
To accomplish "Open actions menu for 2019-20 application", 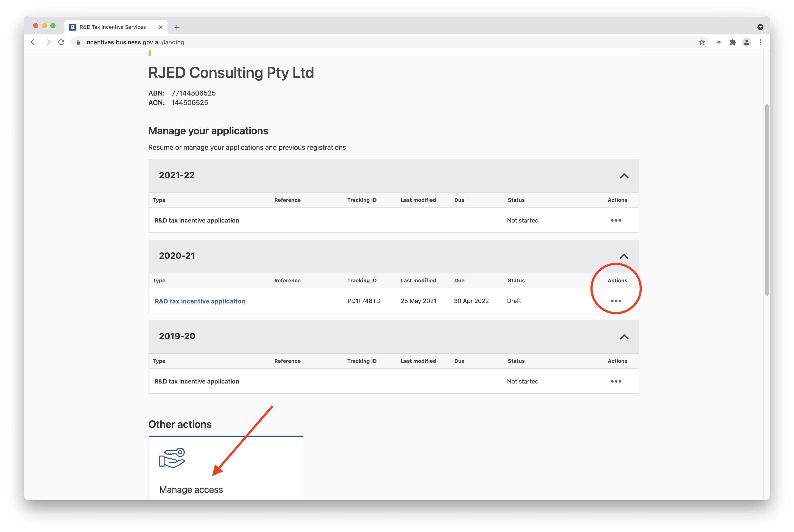I will tap(616, 381).
